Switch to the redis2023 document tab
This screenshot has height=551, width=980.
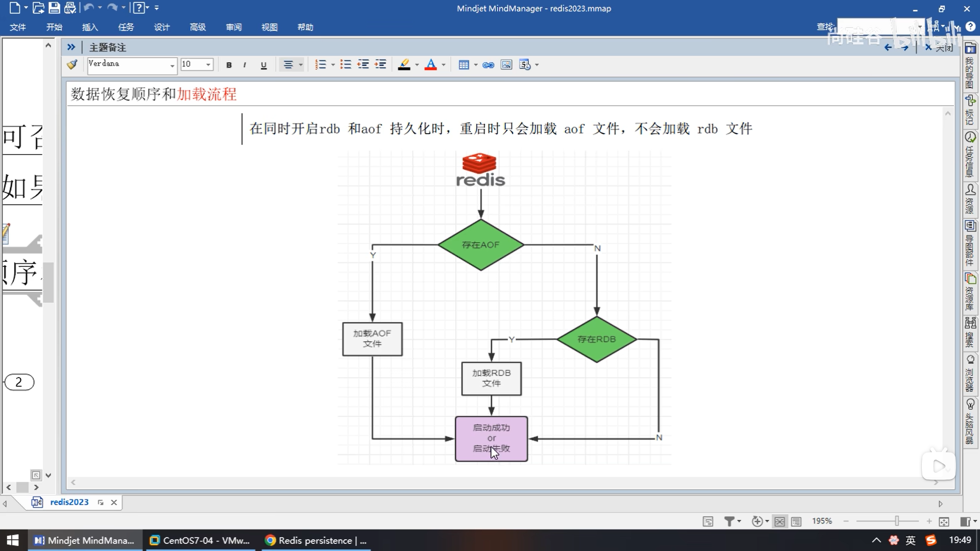pyautogui.click(x=69, y=502)
